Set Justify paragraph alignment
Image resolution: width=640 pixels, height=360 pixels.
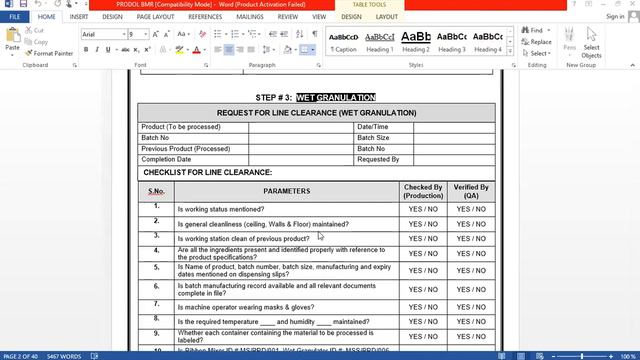point(251,50)
